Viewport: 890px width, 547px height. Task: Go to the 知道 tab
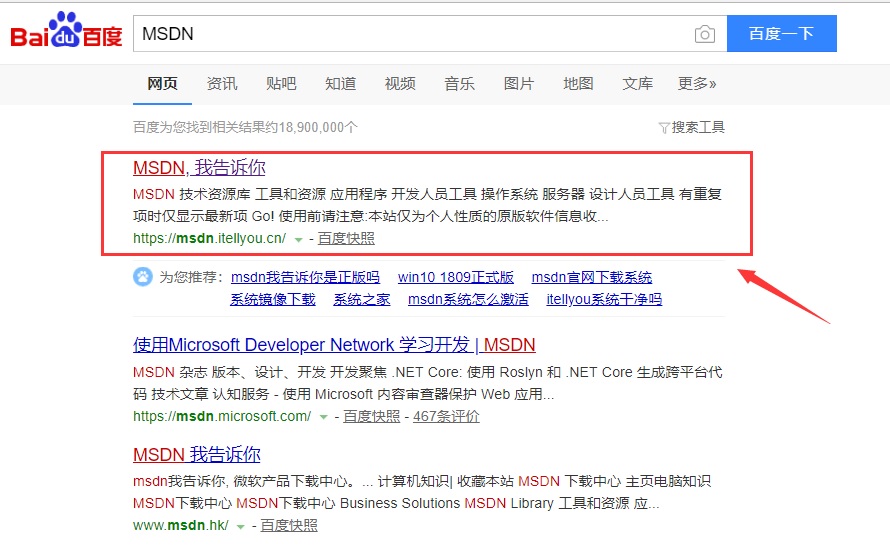[x=341, y=84]
